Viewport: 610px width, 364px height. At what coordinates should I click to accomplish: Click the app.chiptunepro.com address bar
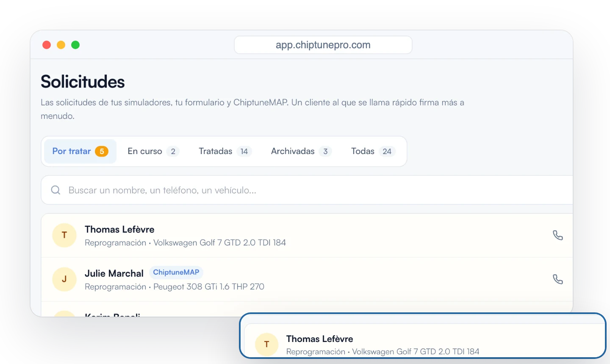pos(323,45)
